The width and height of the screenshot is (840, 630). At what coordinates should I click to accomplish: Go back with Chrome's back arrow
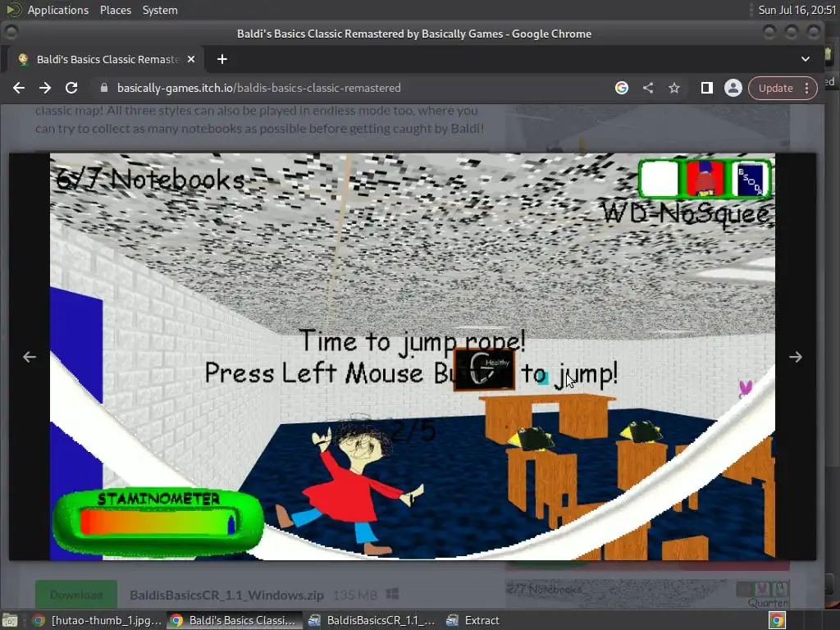pos(19,88)
